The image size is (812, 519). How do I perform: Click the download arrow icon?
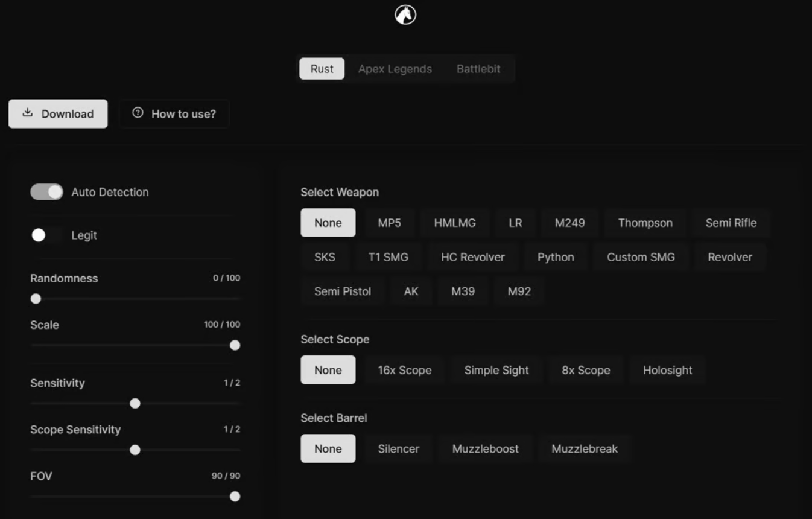point(27,113)
